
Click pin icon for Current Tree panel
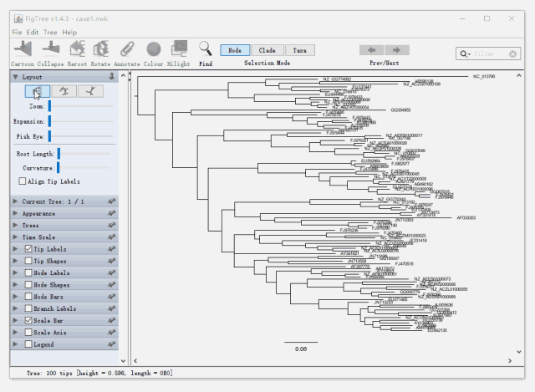pos(111,201)
